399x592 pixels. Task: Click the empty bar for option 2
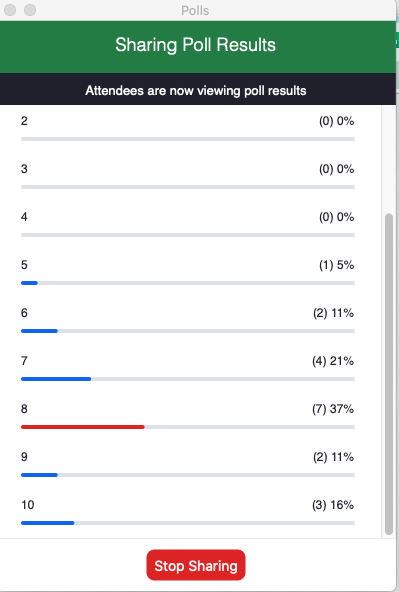click(x=188, y=139)
